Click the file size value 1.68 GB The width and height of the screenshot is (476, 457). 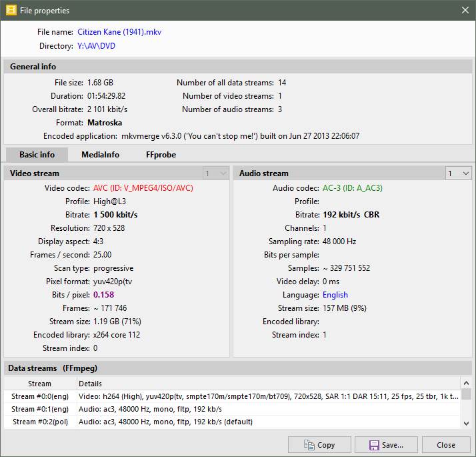tap(100, 83)
